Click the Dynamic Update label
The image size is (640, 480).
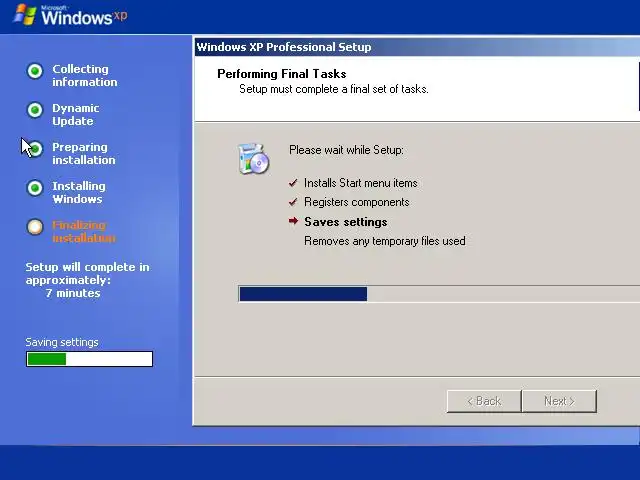tap(76, 114)
